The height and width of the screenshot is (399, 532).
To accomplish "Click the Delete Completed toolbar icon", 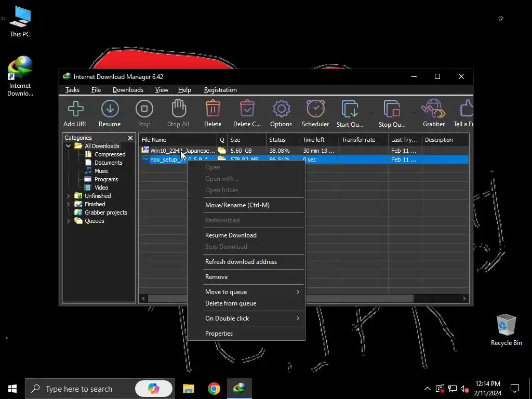I will [x=247, y=109].
